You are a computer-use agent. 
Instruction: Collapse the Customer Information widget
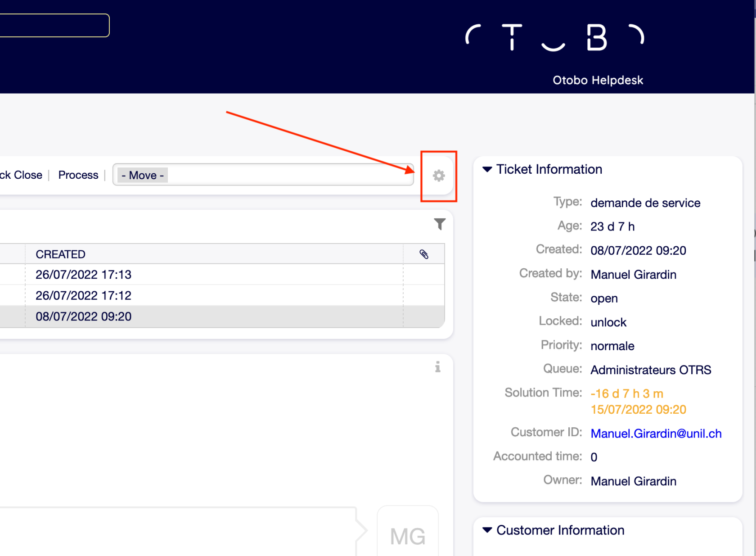pos(487,530)
